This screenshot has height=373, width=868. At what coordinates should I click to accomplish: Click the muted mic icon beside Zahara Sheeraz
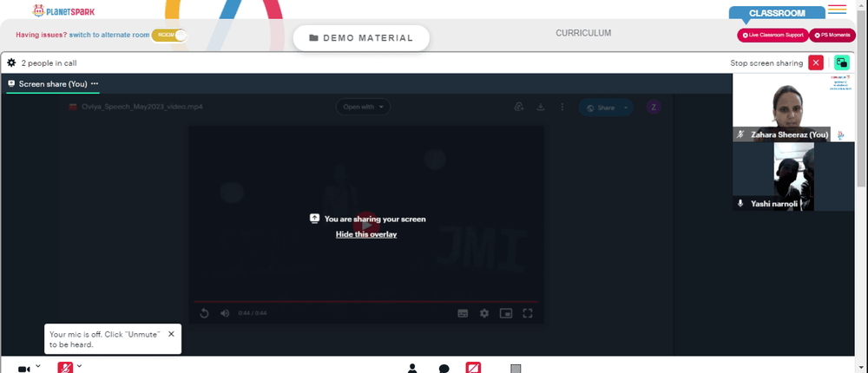click(740, 134)
